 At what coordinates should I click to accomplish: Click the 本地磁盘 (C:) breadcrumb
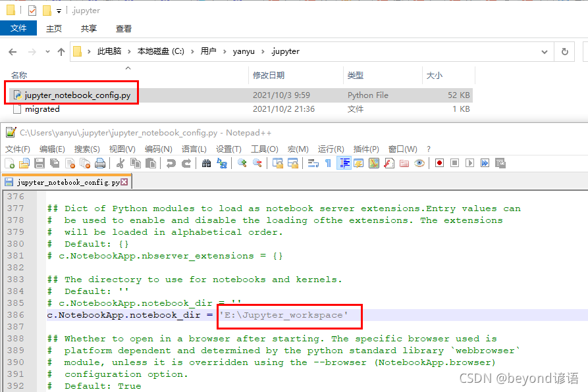coord(161,51)
